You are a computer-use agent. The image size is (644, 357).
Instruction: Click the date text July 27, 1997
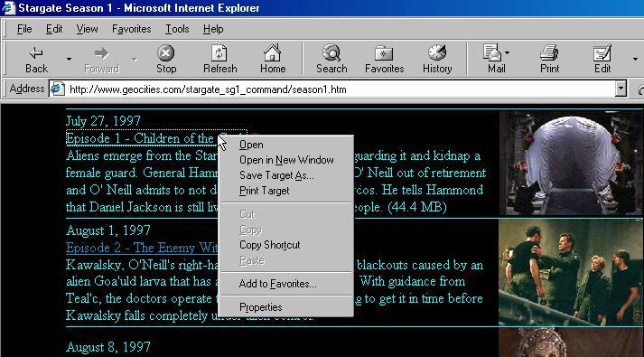click(103, 121)
